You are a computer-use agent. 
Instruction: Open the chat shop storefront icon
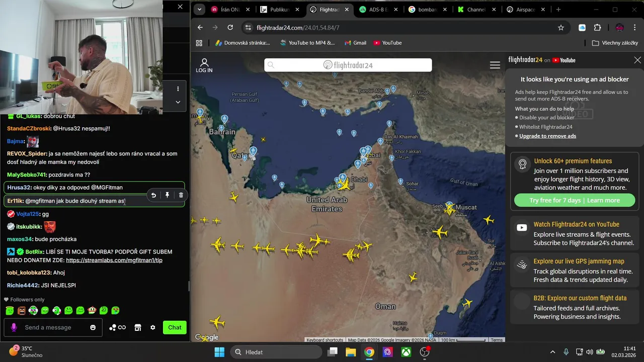[138, 327]
